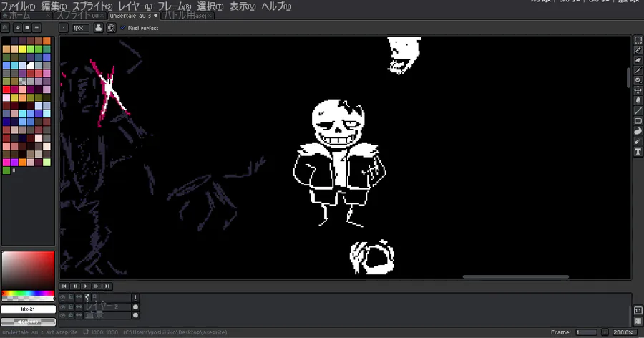Select the Rectangular Marquee tool
This screenshot has width=644, height=338.
tap(638, 40)
